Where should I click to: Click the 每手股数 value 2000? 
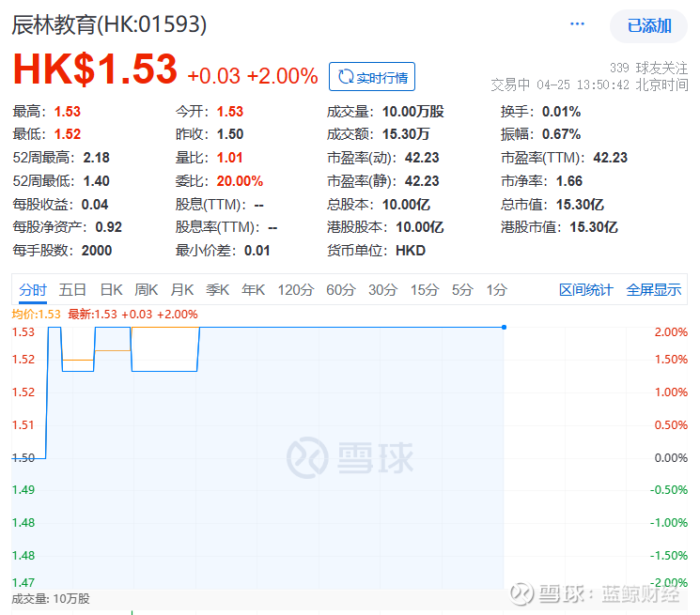click(x=97, y=251)
